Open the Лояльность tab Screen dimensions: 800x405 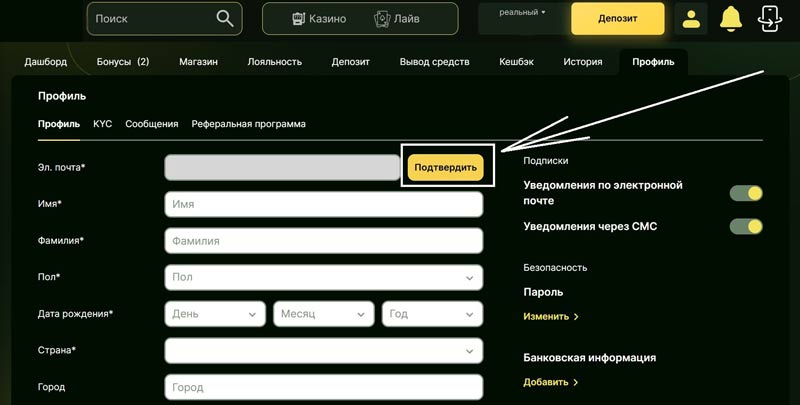274,62
